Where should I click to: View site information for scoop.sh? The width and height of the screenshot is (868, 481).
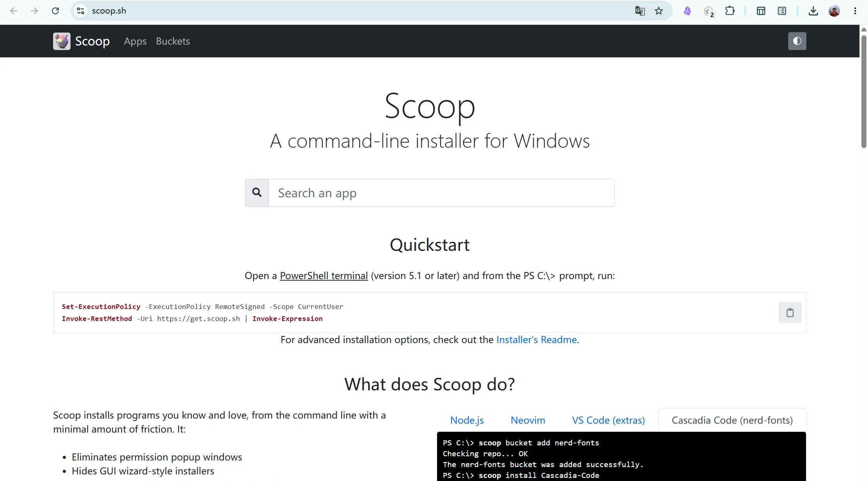(81, 11)
